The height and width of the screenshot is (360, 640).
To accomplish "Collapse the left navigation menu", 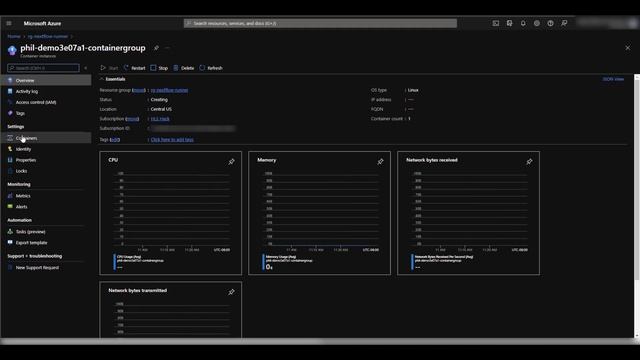I will click(x=85, y=68).
